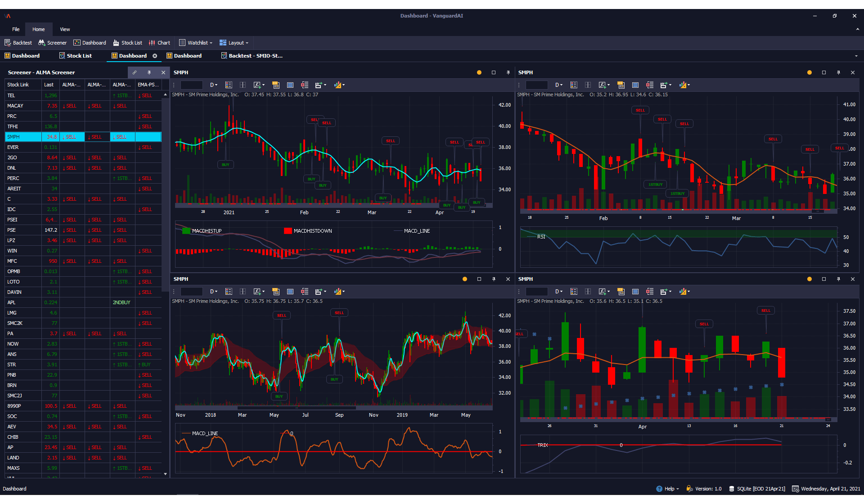864x504 pixels.
Task: Sort by the Last column header
Action: click(x=49, y=85)
